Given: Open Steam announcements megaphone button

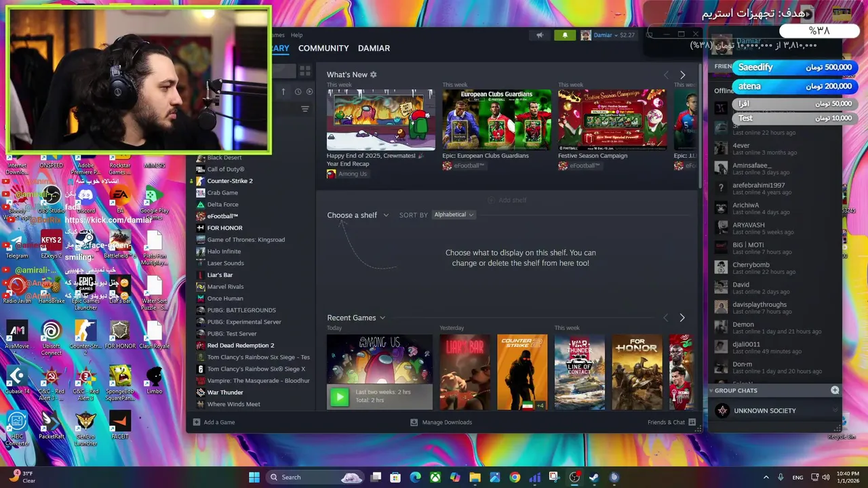Looking at the screenshot, I should point(540,35).
